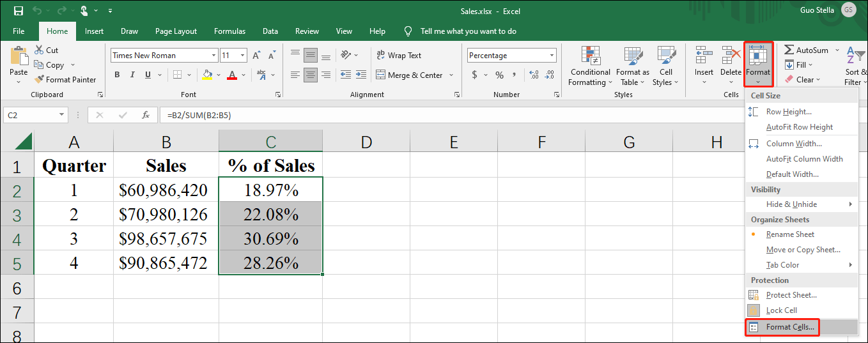Expand Hide & Unhide submenu
Image resolution: width=868 pixels, height=343 pixels.
click(x=802, y=204)
